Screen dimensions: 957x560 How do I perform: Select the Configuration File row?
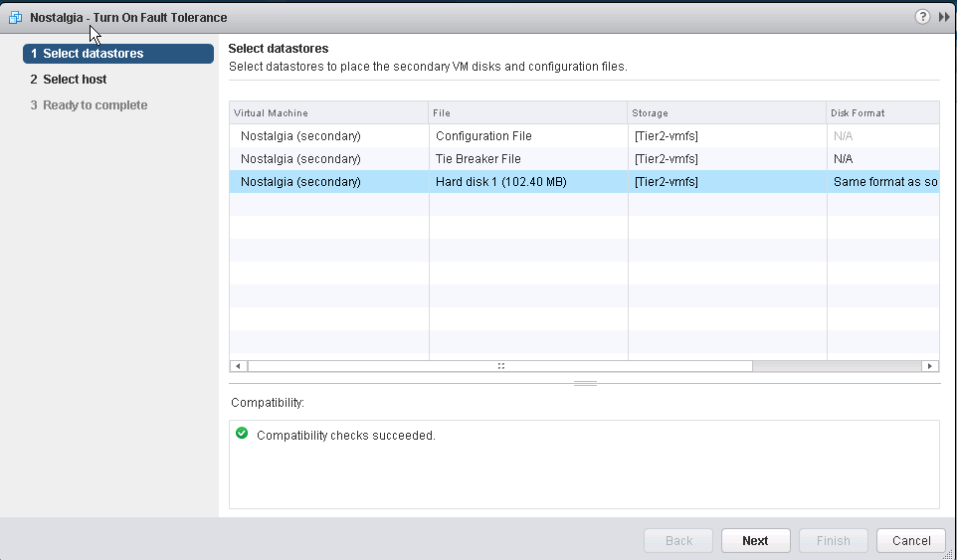[584, 136]
